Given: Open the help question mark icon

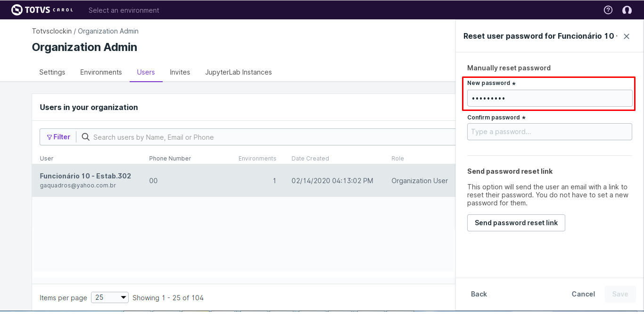Looking at the screenshot, I should pyautogui.click(x=608, y=10).
